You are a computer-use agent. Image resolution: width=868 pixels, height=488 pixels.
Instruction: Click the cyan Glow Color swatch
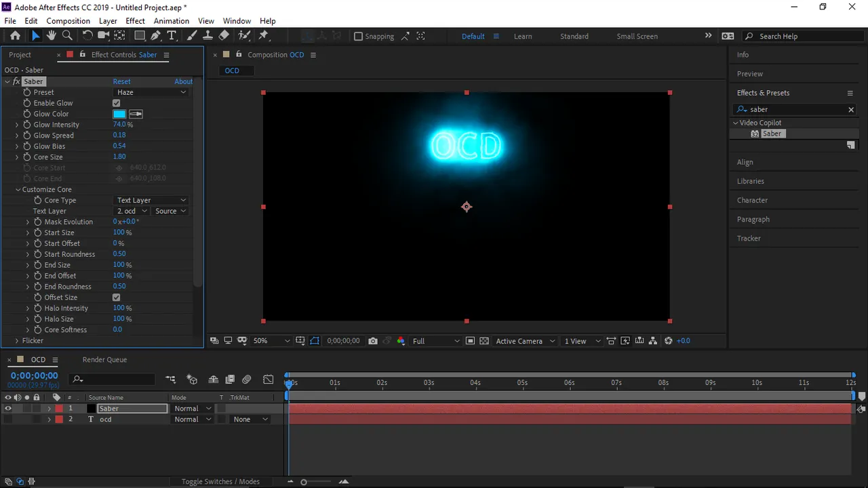119,114
